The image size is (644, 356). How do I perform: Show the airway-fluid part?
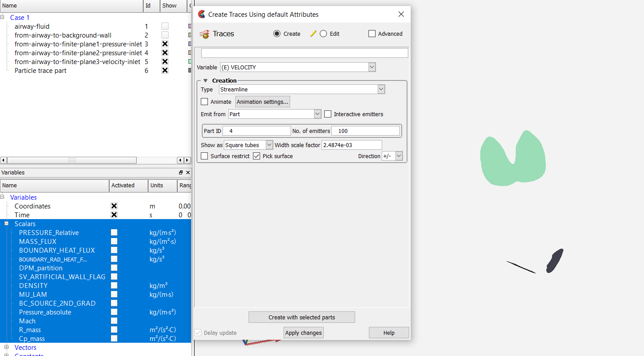pos(165,27)
